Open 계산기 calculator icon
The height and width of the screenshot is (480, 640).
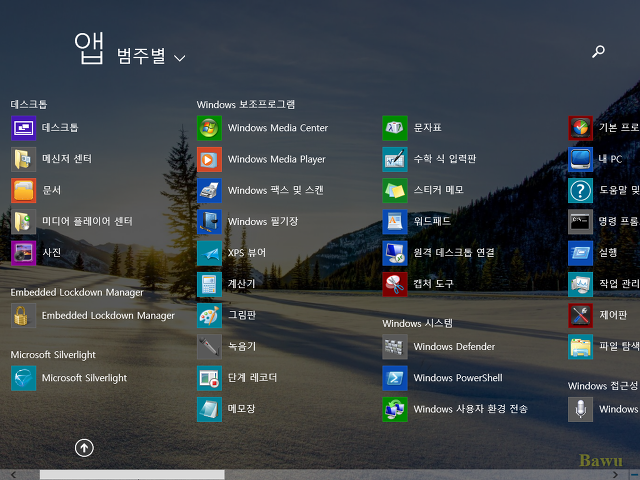pos(209,284)
